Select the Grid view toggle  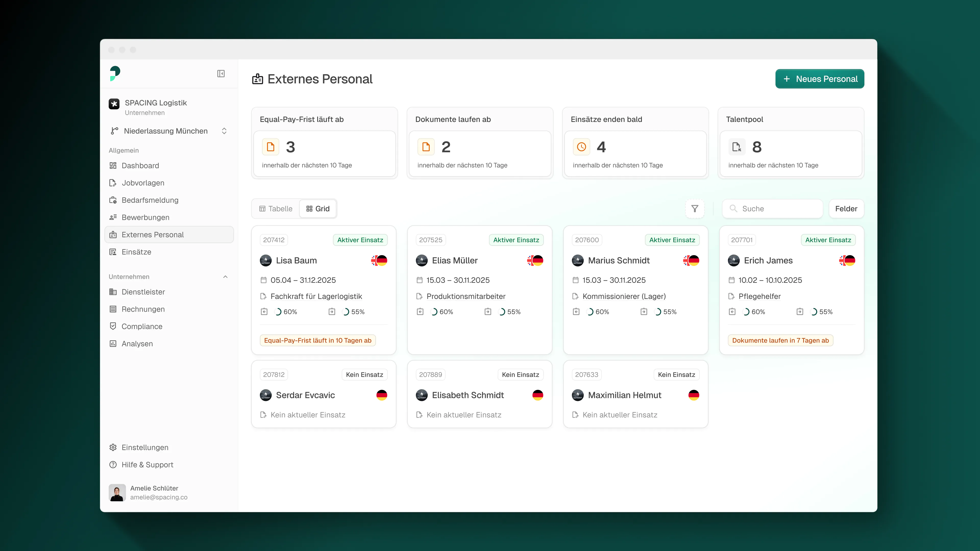(x=318, y=208)
